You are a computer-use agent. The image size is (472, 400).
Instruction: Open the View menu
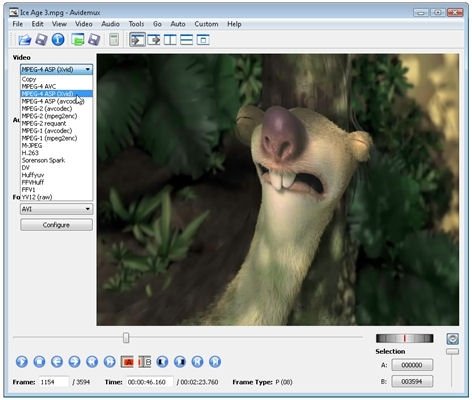tap(59, 24)
